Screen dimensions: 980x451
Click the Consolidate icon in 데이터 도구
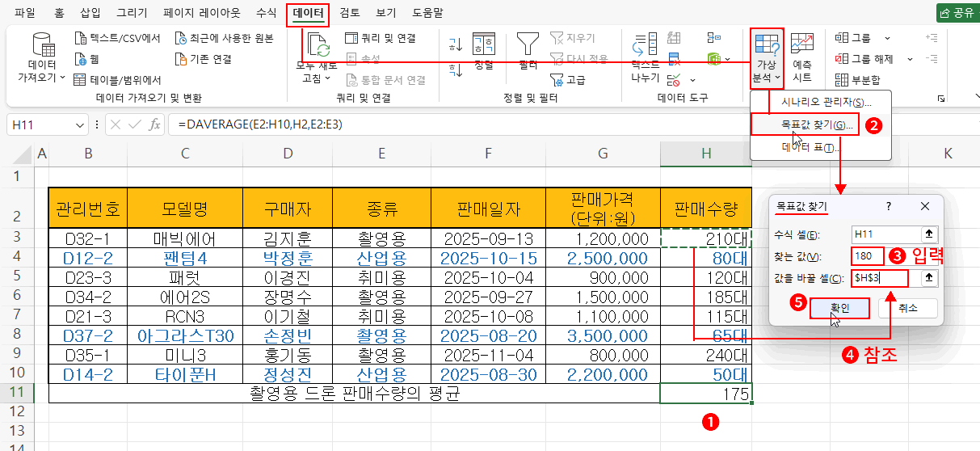tap(713, 38)
